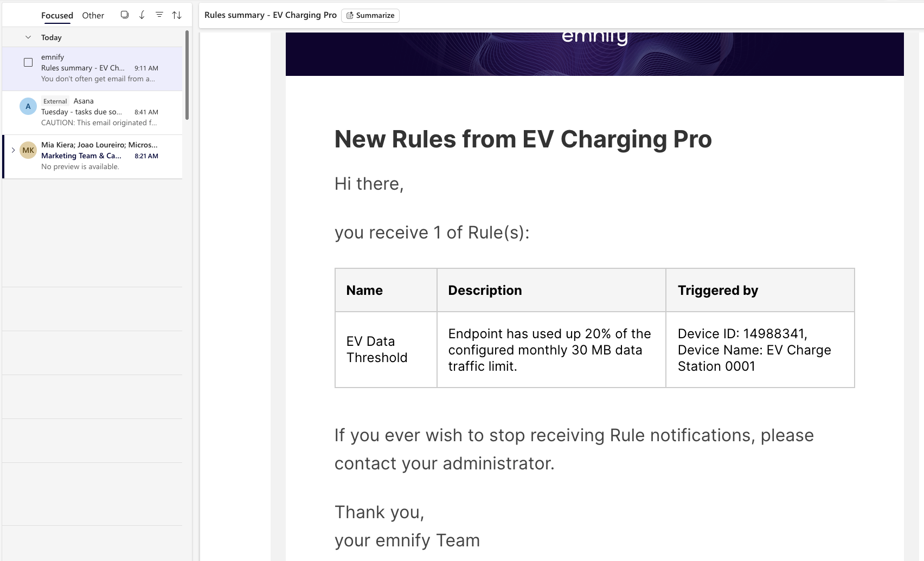Expand the Marketing Team conversation thread
924x561 pixels.
[13, 150]
